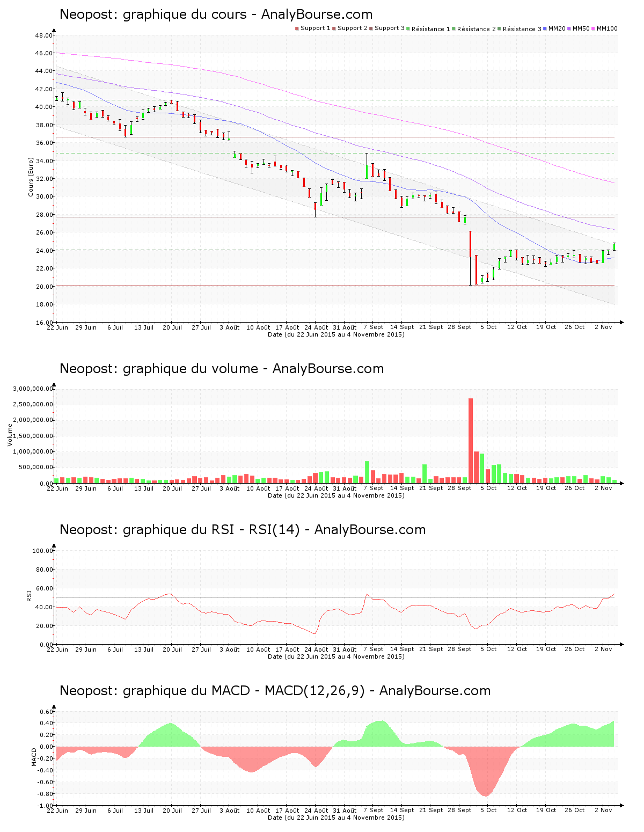Click 0.60 on the MACD axis

point(46,712)
